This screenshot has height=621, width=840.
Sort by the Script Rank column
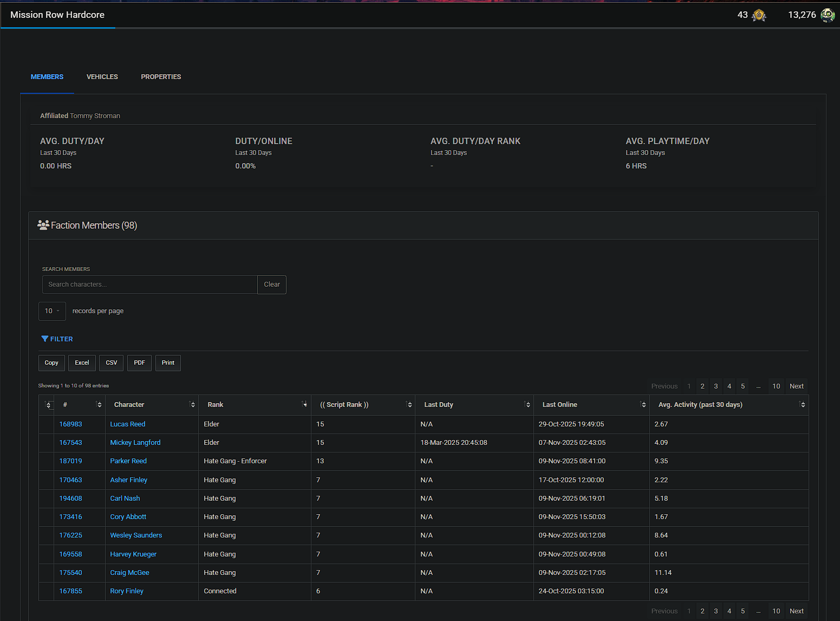coord(363,405)
